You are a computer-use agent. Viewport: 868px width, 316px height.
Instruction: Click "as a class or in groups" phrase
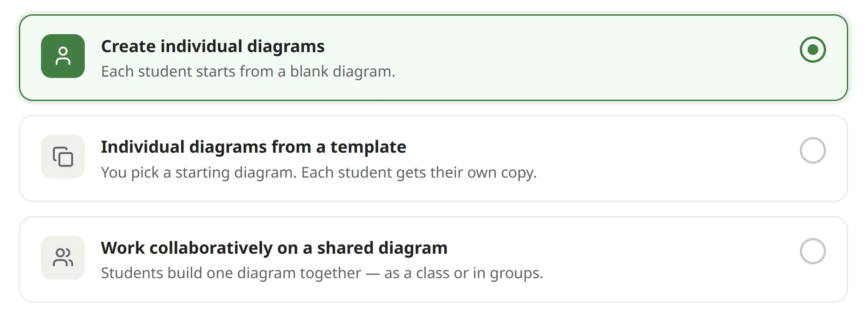pyautogui.click(x=463, y=273)
